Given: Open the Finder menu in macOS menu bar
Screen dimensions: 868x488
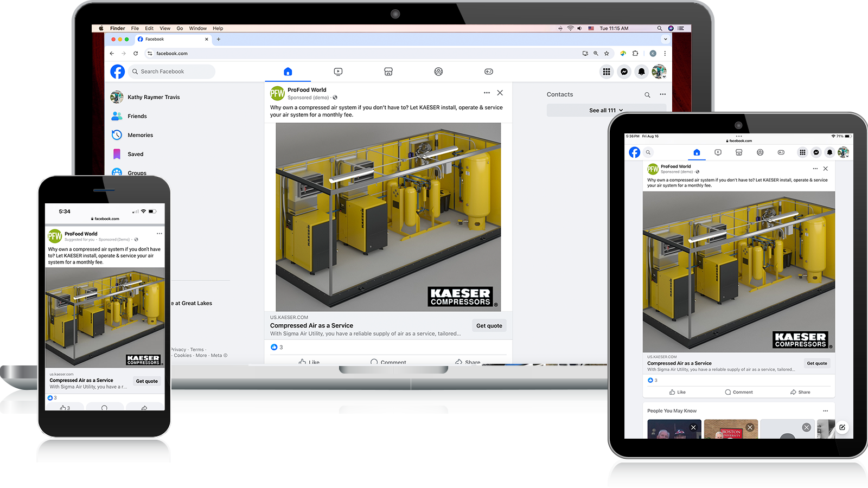Looking at the screenshot, I should click(x=117, y=28).
